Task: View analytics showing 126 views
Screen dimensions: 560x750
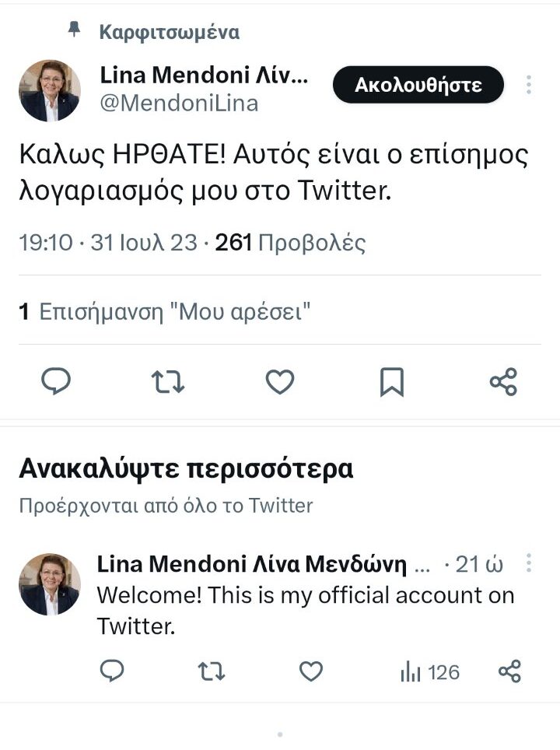Action: point(429,671)
